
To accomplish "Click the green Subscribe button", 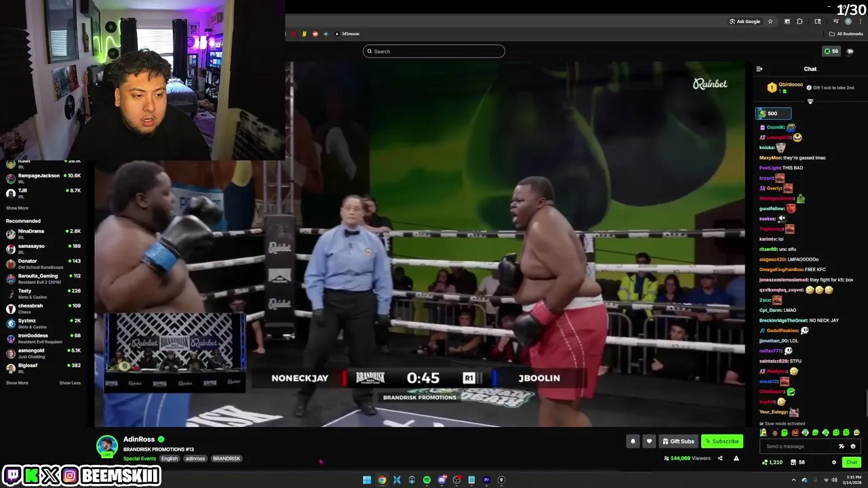I will [722, 441].
